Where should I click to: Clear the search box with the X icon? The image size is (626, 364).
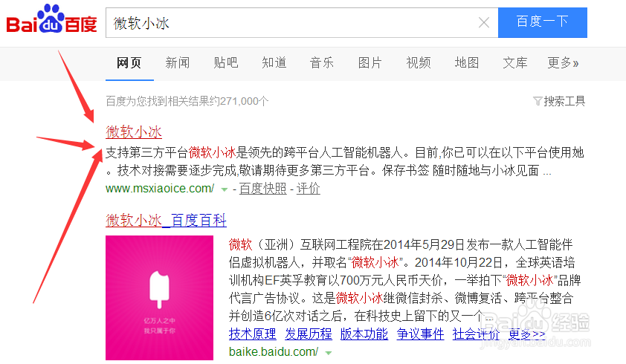[x=484, y=23]
